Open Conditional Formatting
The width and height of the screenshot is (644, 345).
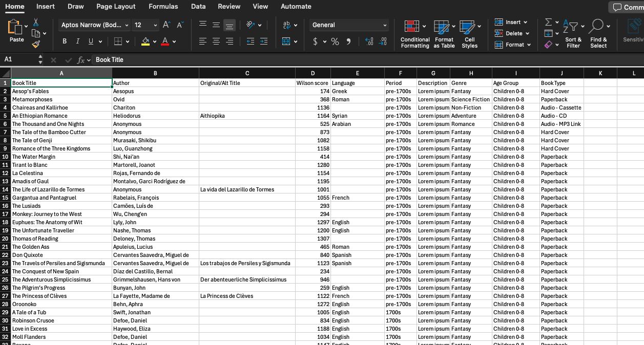415,34
